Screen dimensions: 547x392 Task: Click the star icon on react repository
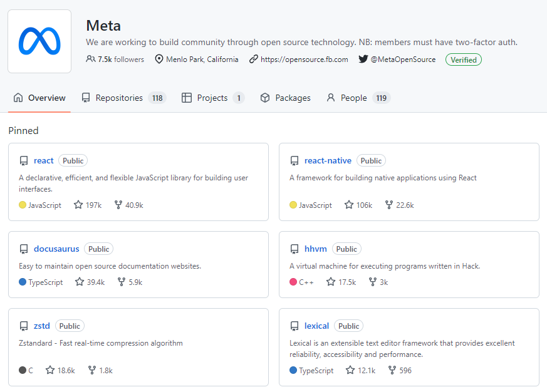(x=78, y=205)
